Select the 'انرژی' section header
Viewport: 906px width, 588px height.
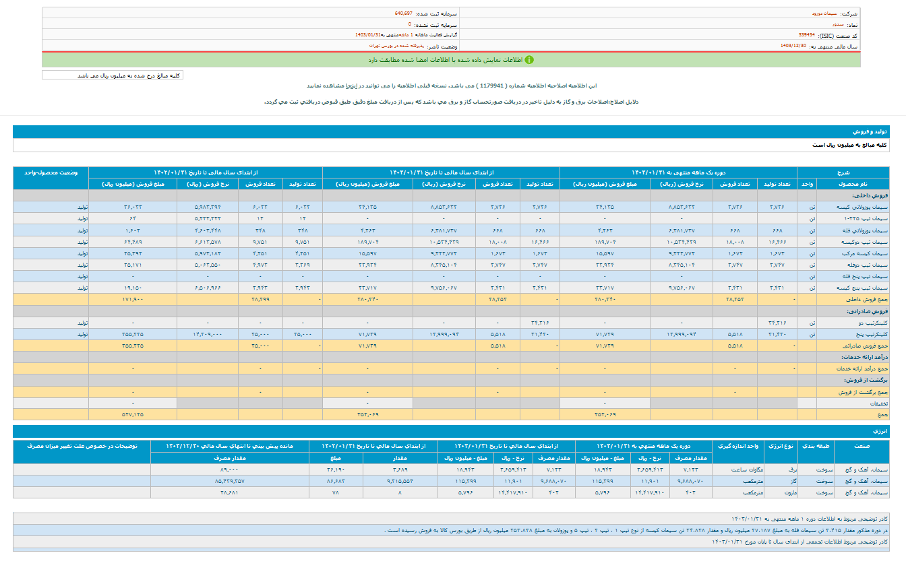pyautogui.click(x=880, y=430)
